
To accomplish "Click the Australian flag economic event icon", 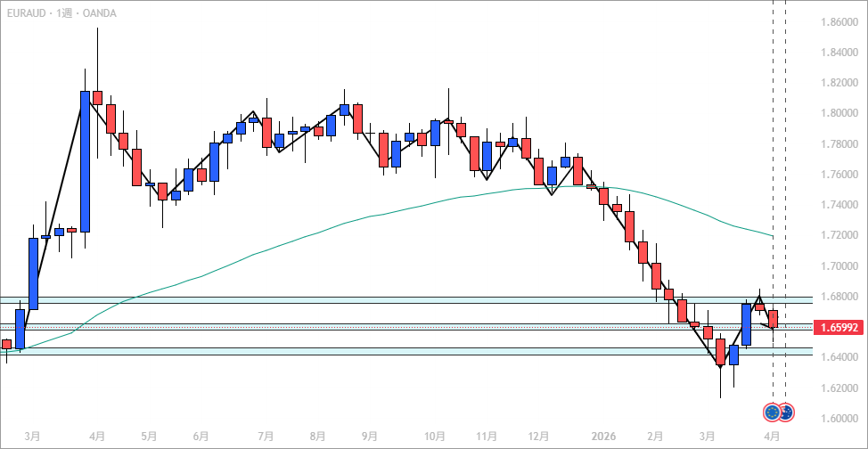I will (787, 412).
